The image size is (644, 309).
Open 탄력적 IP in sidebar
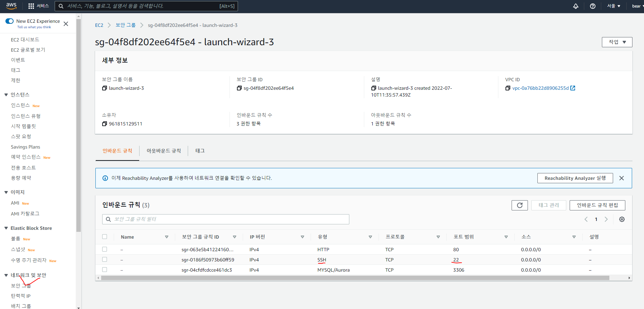tap(21, 296)
